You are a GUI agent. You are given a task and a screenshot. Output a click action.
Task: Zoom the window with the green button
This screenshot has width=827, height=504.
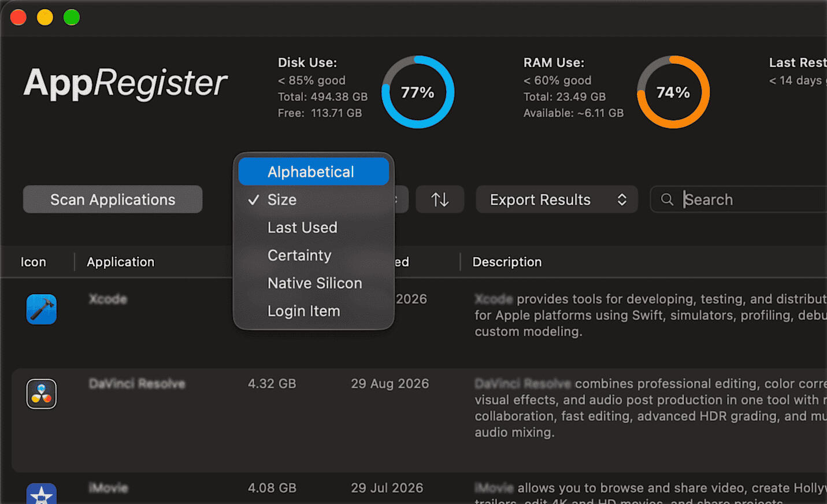(72, 17)
